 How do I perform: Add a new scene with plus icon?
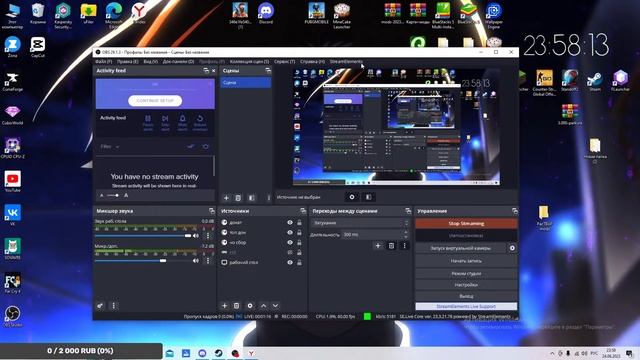(x=226, y=198)
